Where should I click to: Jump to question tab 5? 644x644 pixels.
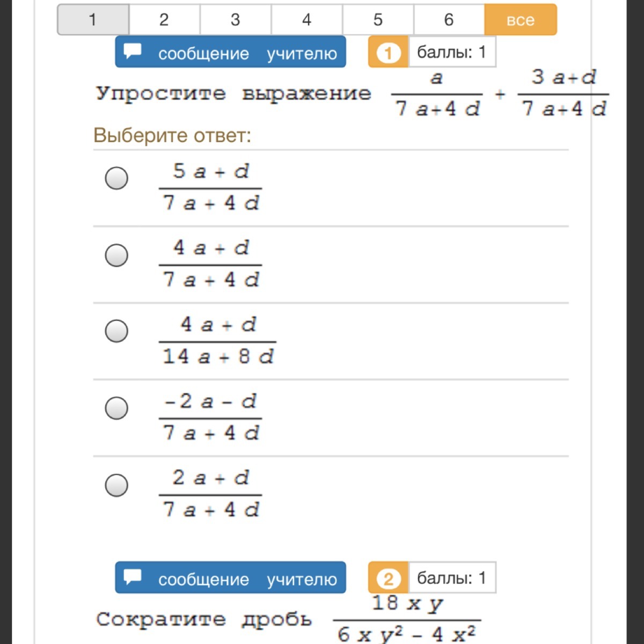[378, 20]
